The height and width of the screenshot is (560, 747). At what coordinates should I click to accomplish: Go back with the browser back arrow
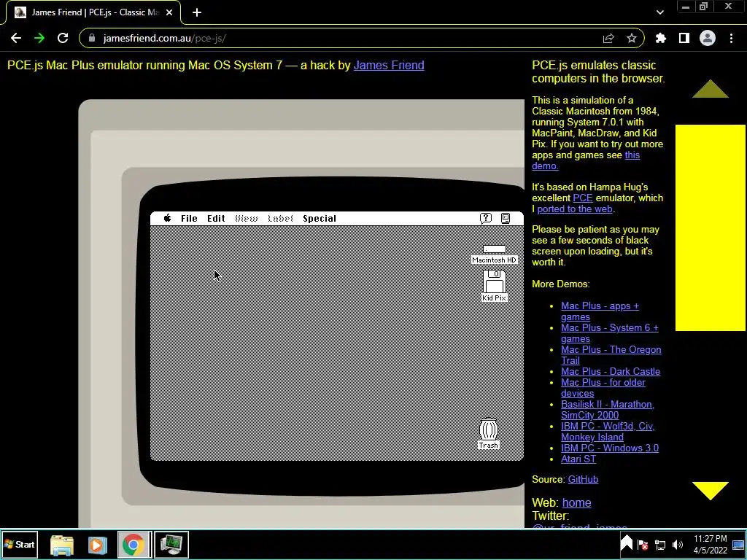click(x=16, y=38)
